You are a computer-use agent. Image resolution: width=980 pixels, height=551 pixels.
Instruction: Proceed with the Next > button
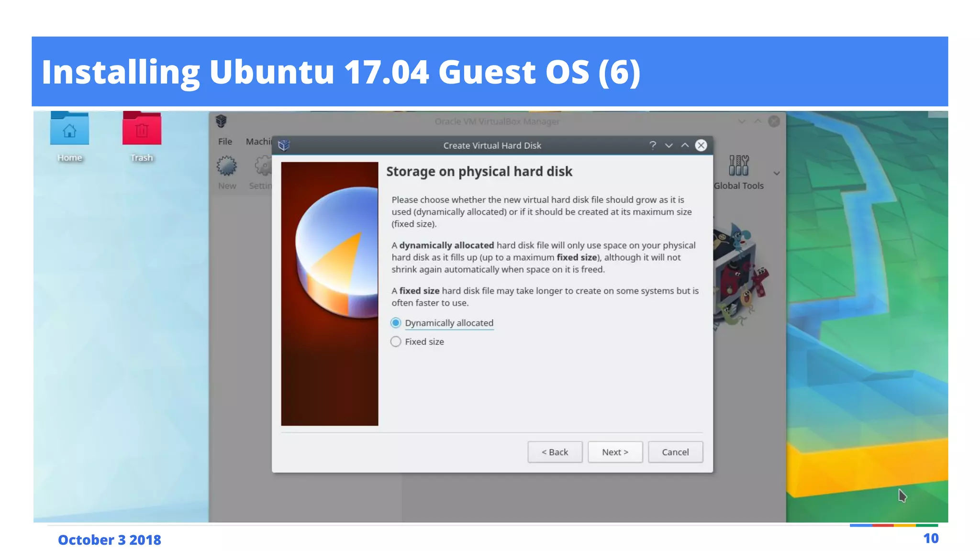tap(615, 452)
